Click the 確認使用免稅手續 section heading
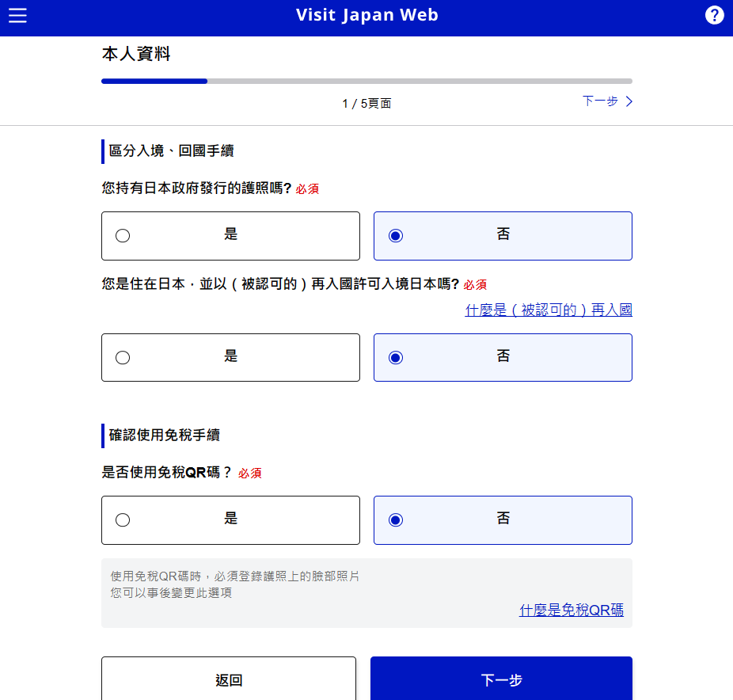Screen dimensions: 733x700 pos(164,436)
